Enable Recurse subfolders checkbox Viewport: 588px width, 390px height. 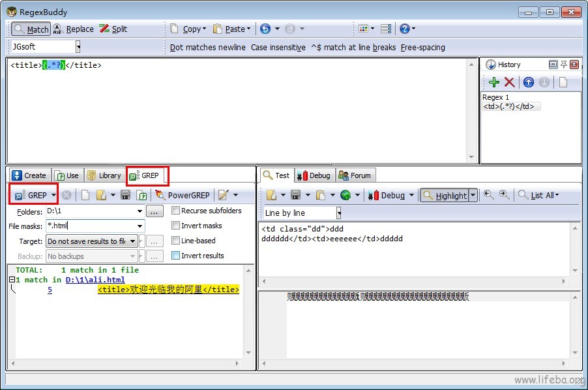(x=175, y=211)
